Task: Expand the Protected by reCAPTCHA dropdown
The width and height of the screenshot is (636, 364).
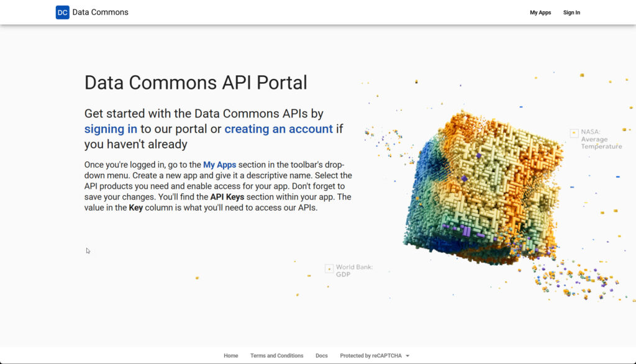Action: (x=407, y=355)
